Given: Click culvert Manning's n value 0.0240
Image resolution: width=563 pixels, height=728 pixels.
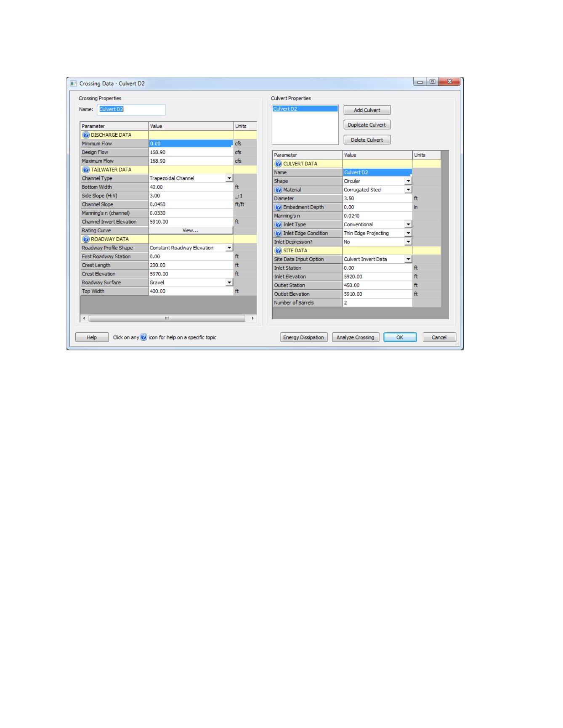Looking at the screenshot, I should [377, 216].
